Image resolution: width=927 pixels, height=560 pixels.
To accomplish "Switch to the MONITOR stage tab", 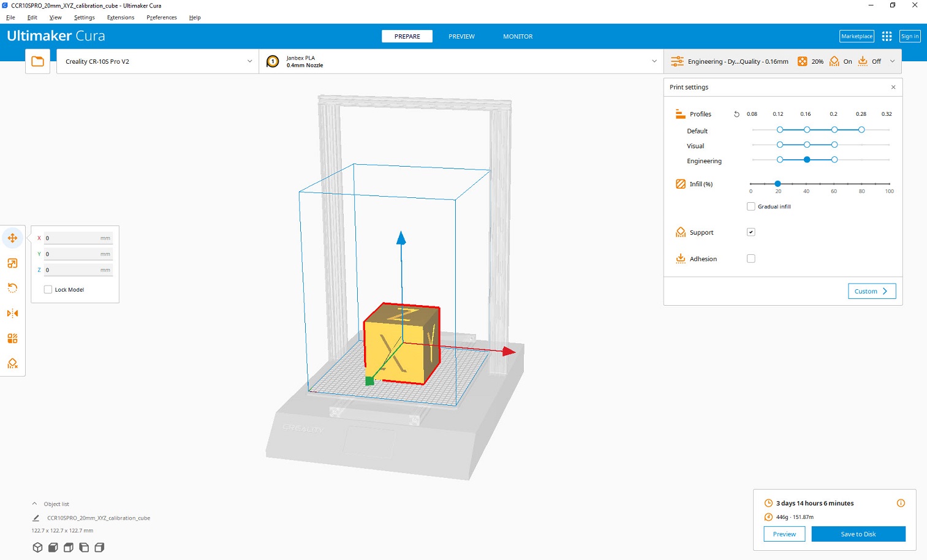I will [518, 36].
